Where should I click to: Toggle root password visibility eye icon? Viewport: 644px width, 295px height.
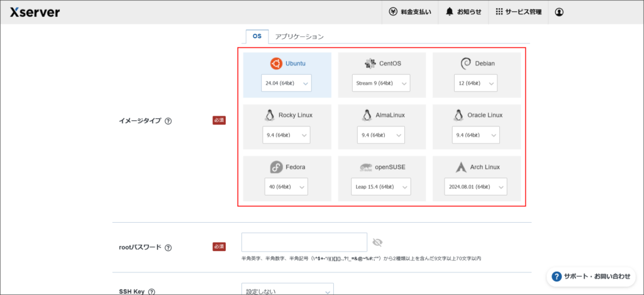(377, 242)
